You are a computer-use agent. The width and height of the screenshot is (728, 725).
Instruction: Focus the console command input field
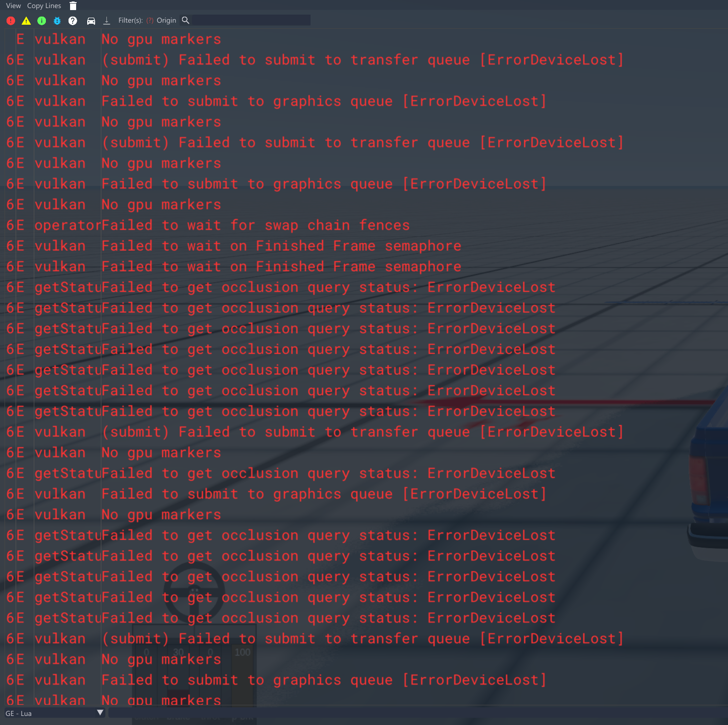(418, 713)
